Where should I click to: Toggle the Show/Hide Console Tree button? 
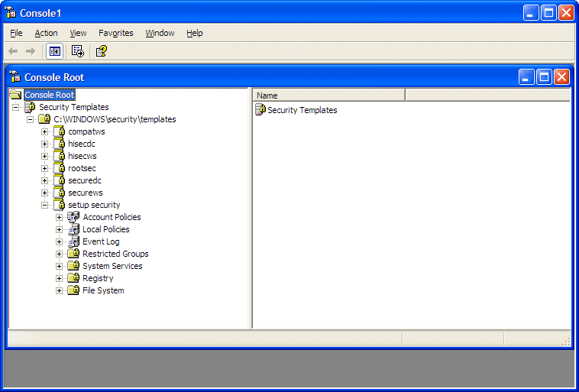(55, 51)
